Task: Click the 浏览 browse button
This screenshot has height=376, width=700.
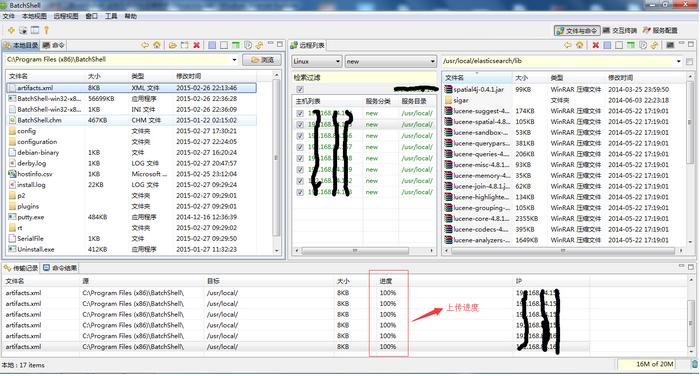Action: click(x=262, y=60)
